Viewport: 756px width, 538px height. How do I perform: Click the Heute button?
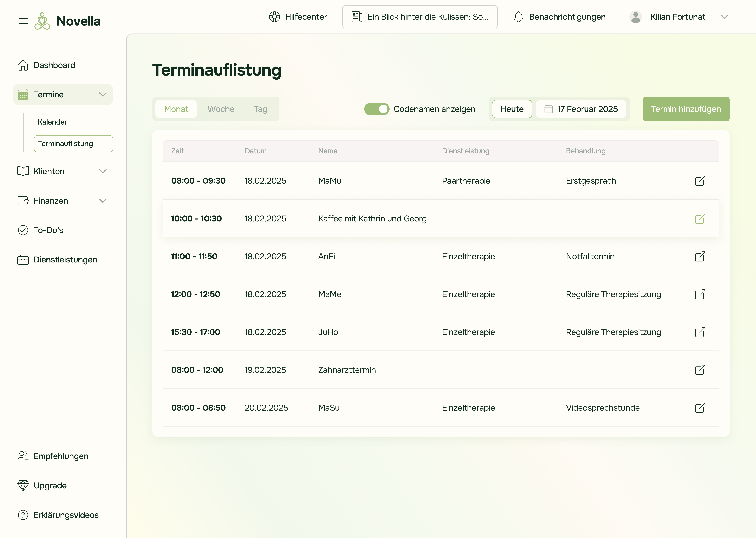tap(512, 109)
